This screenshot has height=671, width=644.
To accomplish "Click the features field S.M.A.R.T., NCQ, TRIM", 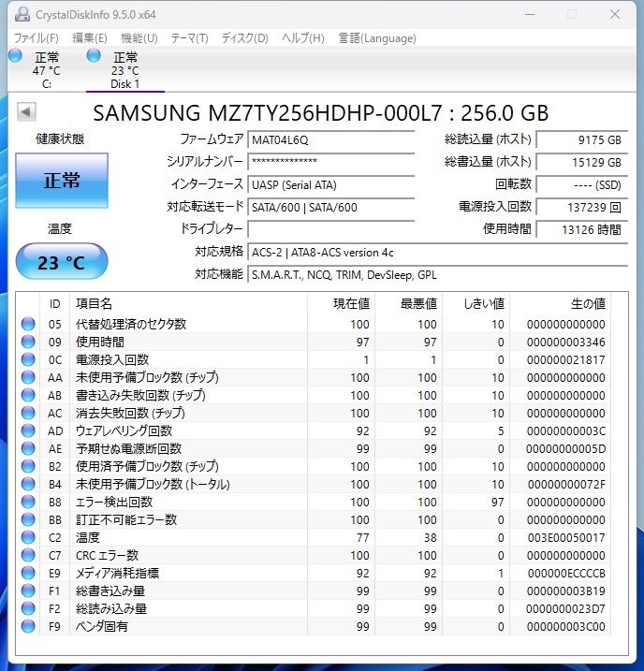I will (x=437, y=275).
